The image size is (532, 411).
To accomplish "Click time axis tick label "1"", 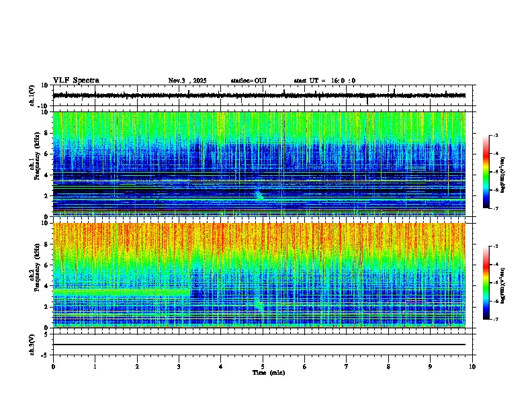I will [x=95, y=367].
